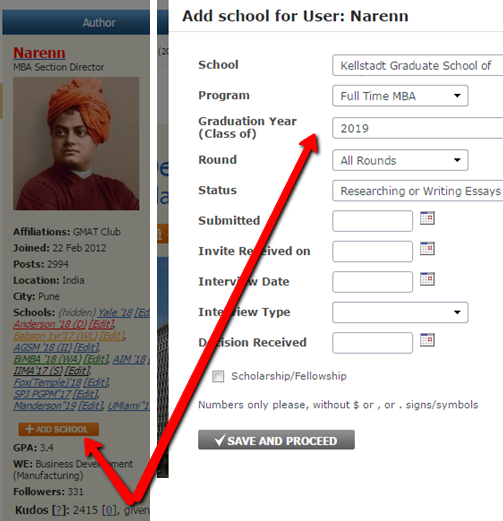Image resolution: width=503 pixels, height=521 pixels.
Task: Edit the AGSM '18 (II) school entry
Action: click(x=86, y=347)
